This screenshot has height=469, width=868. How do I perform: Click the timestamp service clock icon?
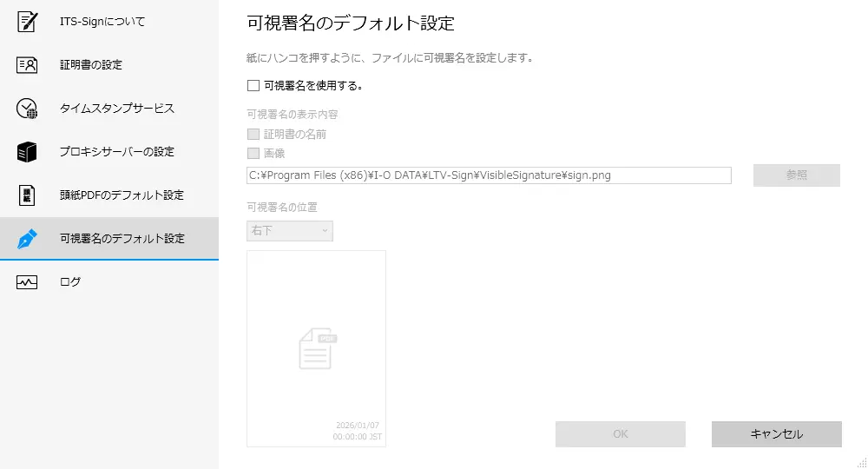[27, 109]
